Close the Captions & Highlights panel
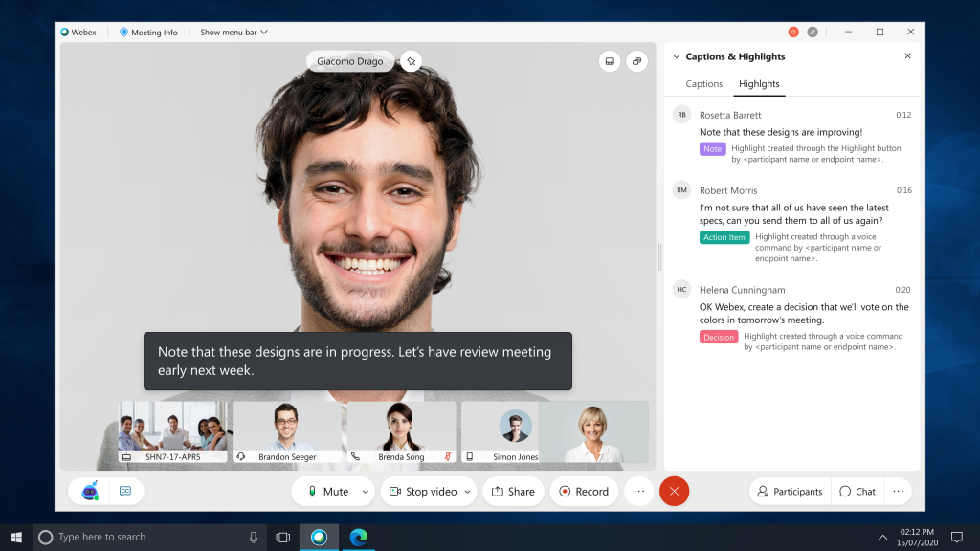This screenshot has width=980, height=551. click(907, 56)
